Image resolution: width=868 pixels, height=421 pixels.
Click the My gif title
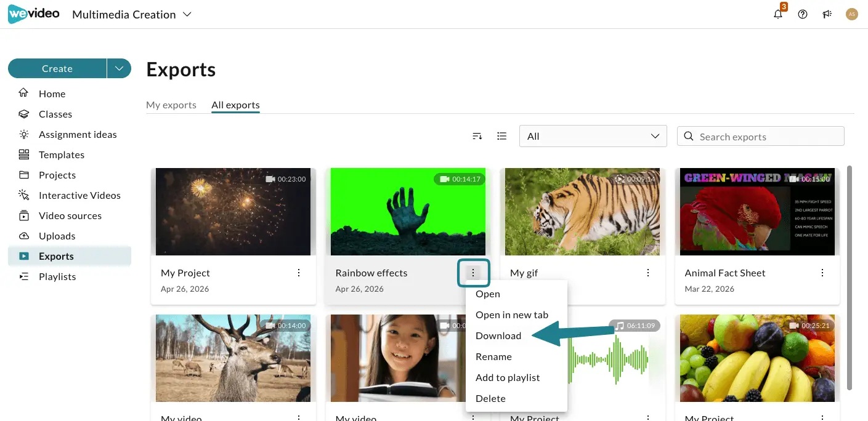tap(524, 273)
